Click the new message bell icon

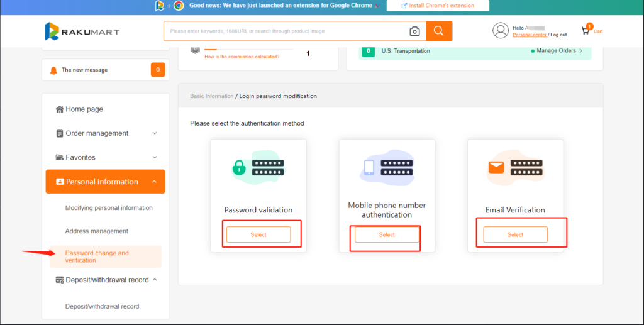click(x=53, y=70)
